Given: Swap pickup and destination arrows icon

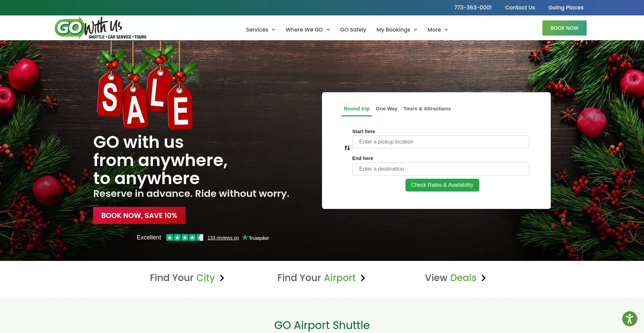Looking at the screenshot, I should pyautogui.click(x=347, y=148).
